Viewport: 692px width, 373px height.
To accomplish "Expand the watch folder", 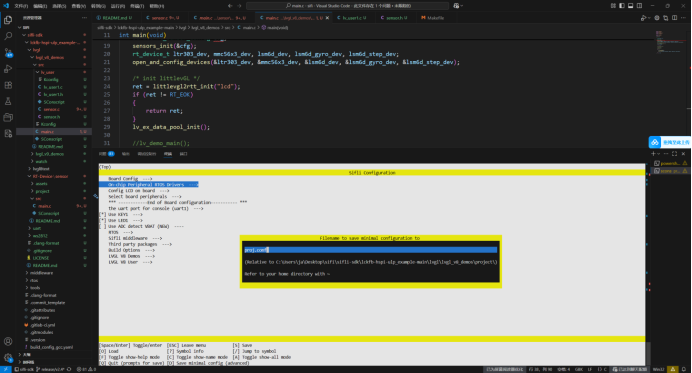I will [x=41, y=162].
